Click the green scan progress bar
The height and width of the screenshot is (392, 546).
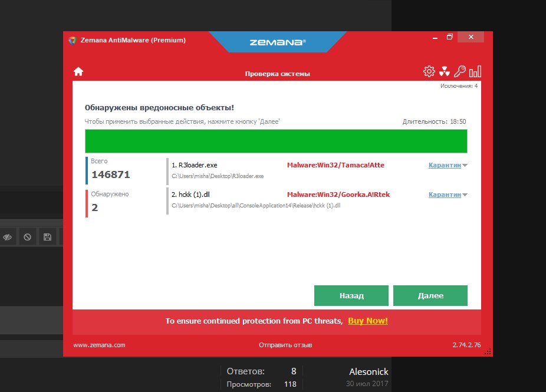[276, 141]
